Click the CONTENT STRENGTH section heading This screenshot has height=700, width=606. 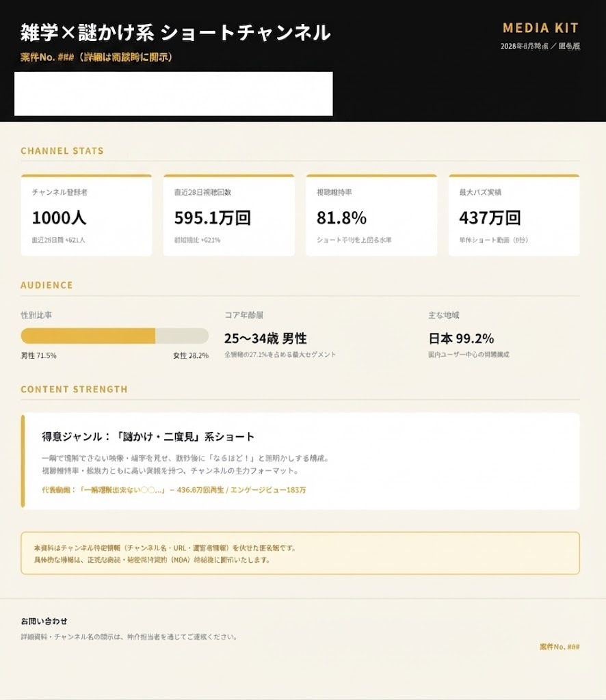point(74,389)
